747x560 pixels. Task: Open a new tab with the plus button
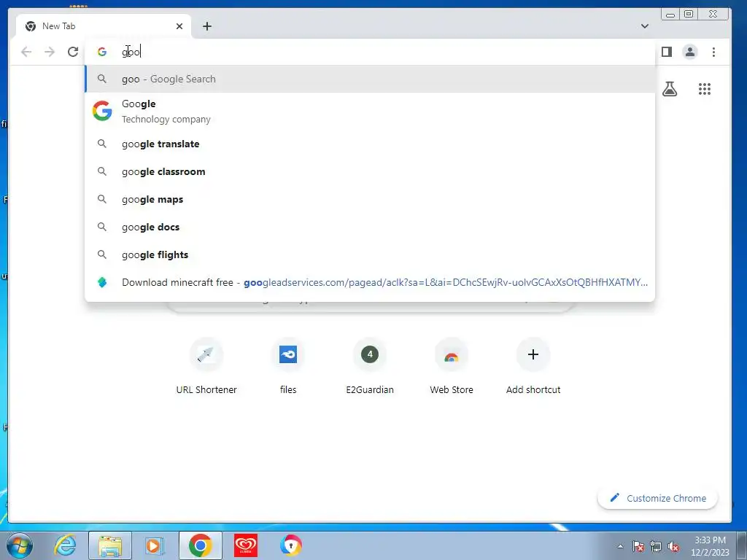tap(206, 26)
